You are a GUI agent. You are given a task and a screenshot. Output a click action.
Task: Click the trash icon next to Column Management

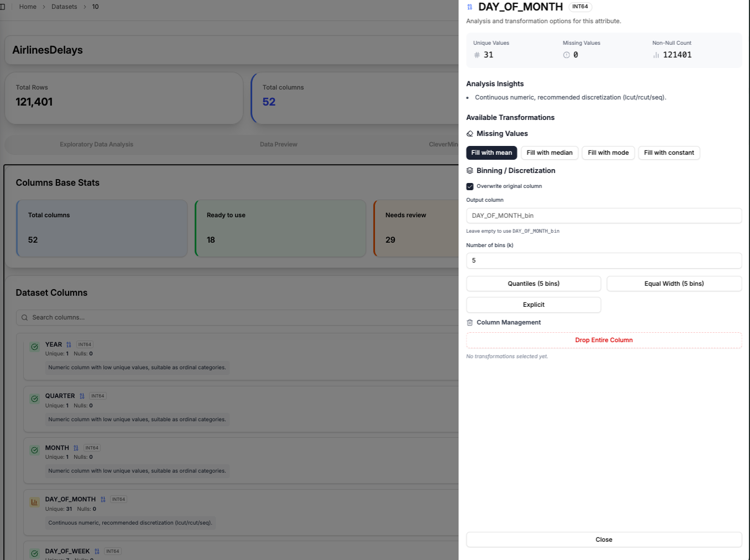470,322
